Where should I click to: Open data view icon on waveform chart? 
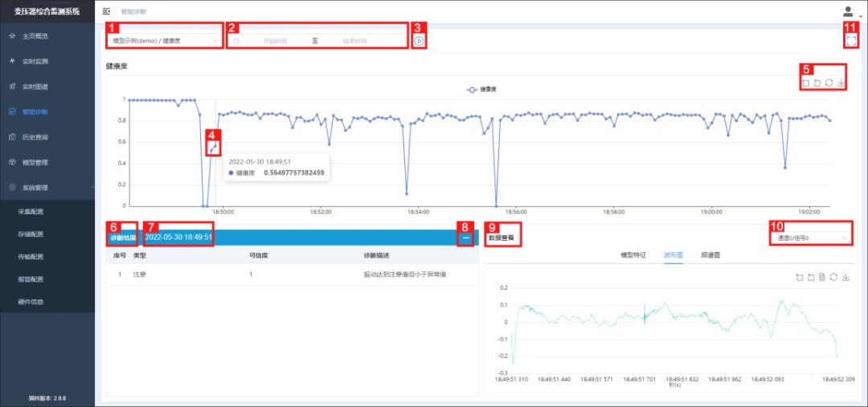(x=822, y=277)
